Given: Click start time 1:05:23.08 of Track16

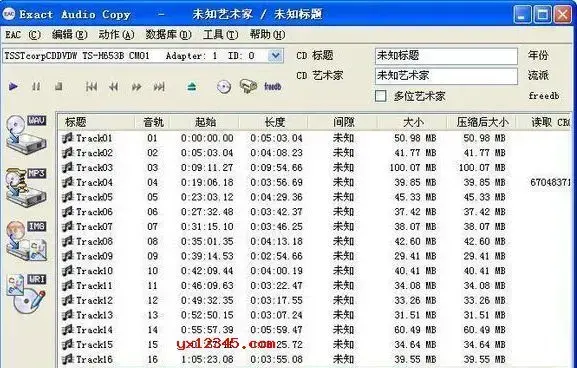Looking at the screenshot, I should point(207,359).
